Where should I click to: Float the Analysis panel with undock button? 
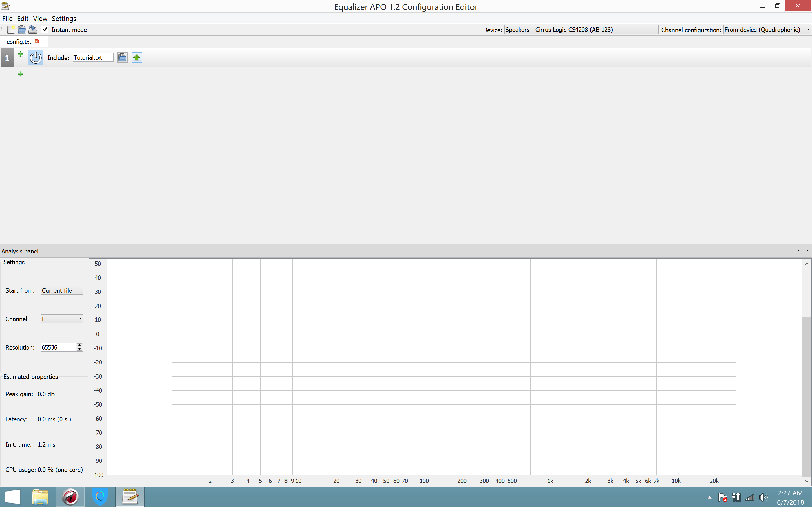[x=798, y=251]
